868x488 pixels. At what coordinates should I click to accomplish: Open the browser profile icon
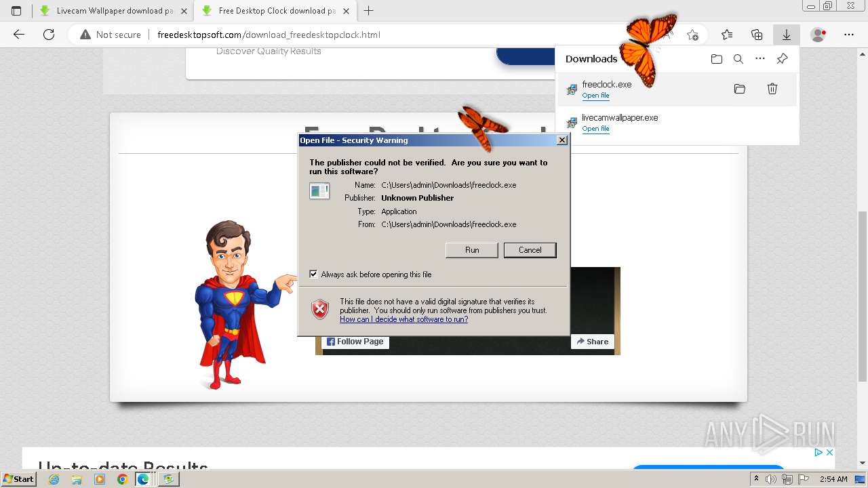point(818,35)
